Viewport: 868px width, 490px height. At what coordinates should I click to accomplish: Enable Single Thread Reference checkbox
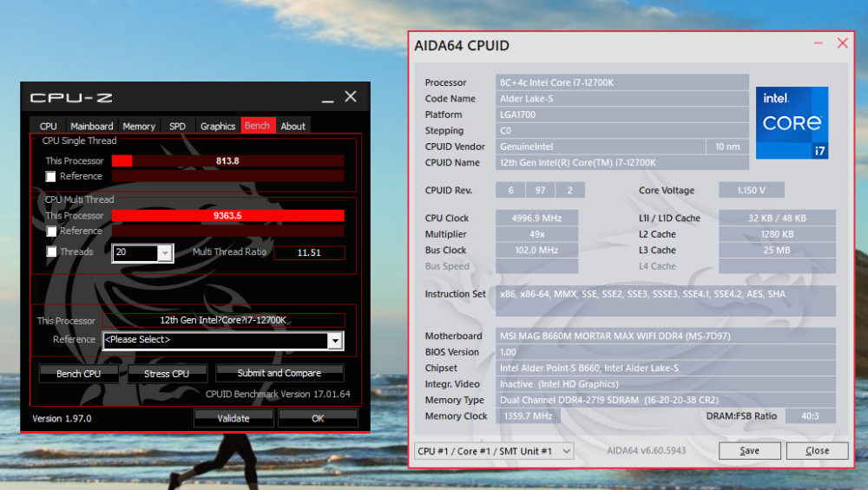tap(51, 176)
